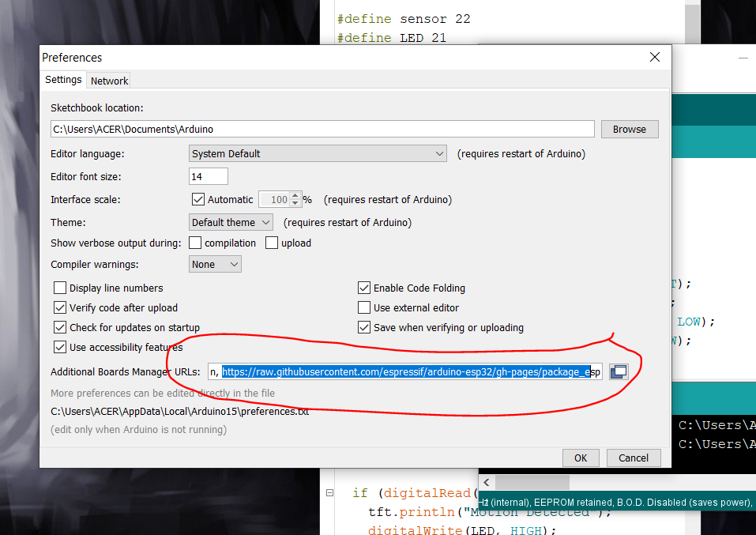Uncheck Check for updates on startup
The image size is (756, 535).
coord(60,328)
